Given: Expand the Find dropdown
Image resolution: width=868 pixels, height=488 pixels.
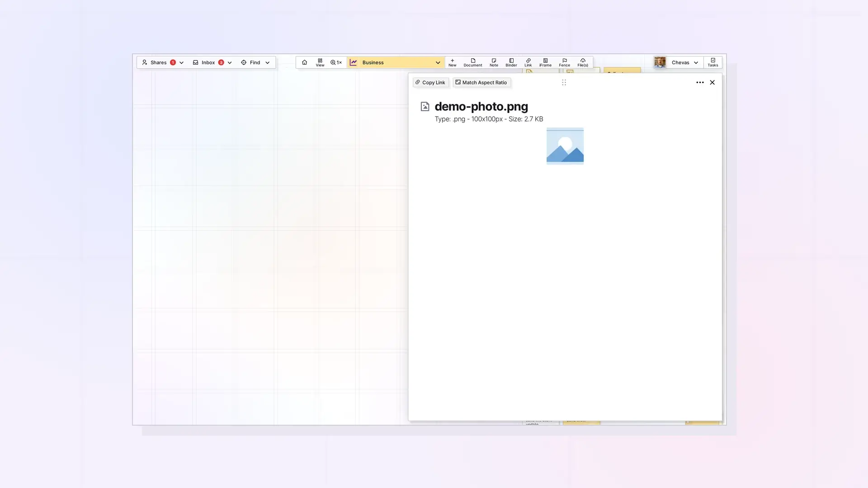Looking at the screenshot, I should [255, 62].
